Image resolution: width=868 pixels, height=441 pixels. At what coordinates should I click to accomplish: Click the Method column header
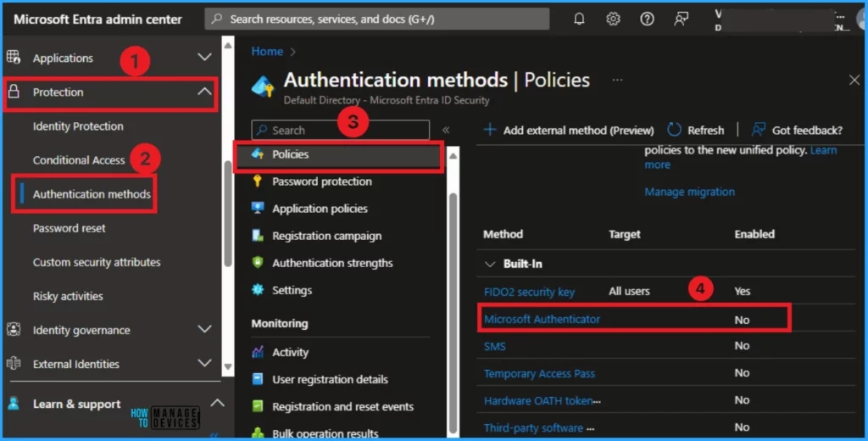[503, 234]
